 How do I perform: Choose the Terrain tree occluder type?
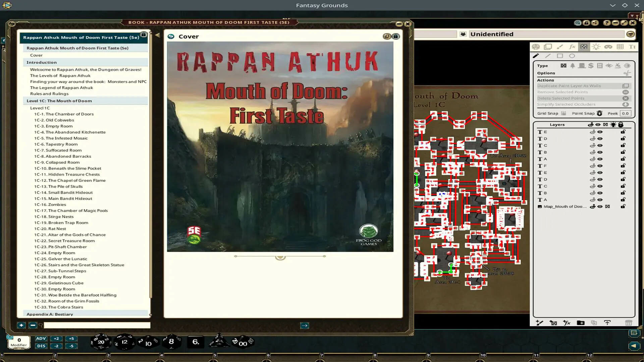coord(573,66)
